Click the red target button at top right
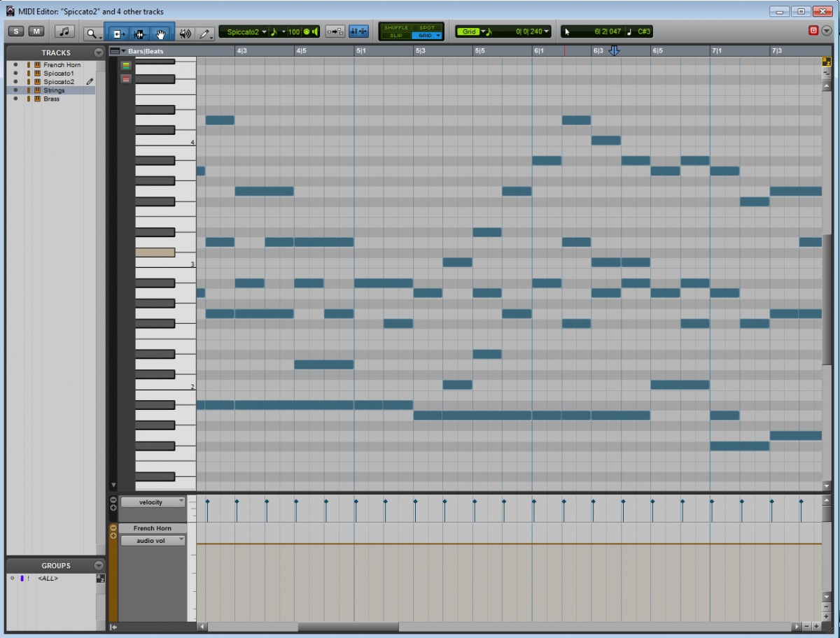This screenshot has height=638, width=840. point(813,31)
